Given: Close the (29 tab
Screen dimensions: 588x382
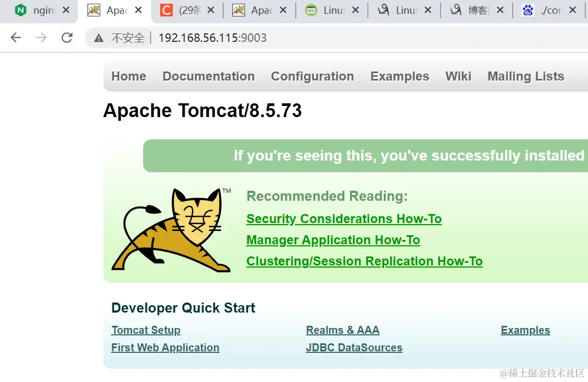Looking at the screenshot, I should [x=210, y=10].
